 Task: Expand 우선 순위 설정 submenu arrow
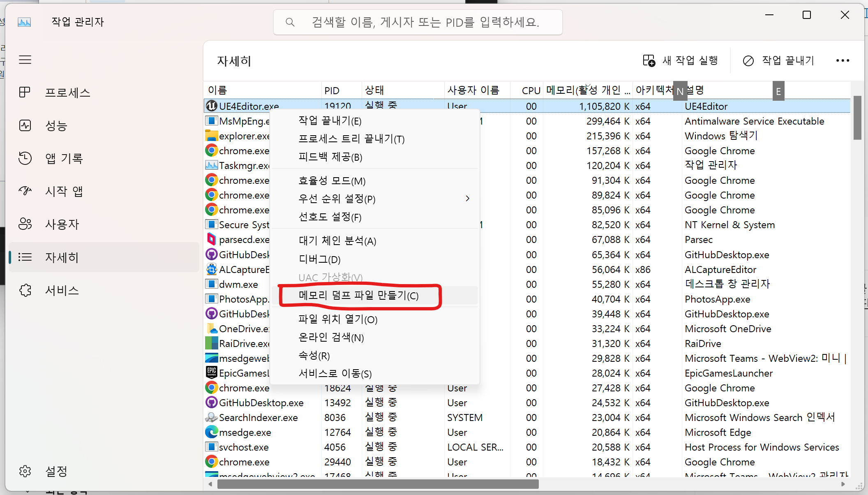467,199
